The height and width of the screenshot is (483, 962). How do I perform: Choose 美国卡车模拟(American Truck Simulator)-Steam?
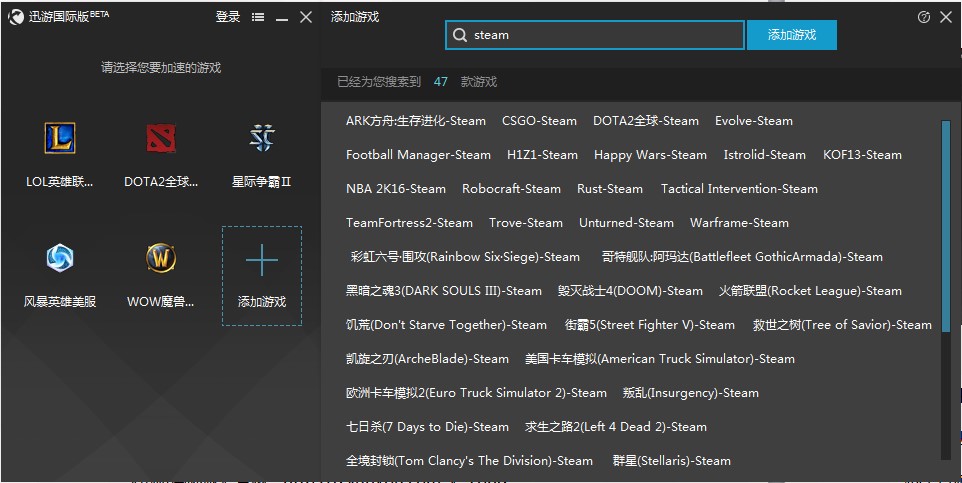coord(660,359)
